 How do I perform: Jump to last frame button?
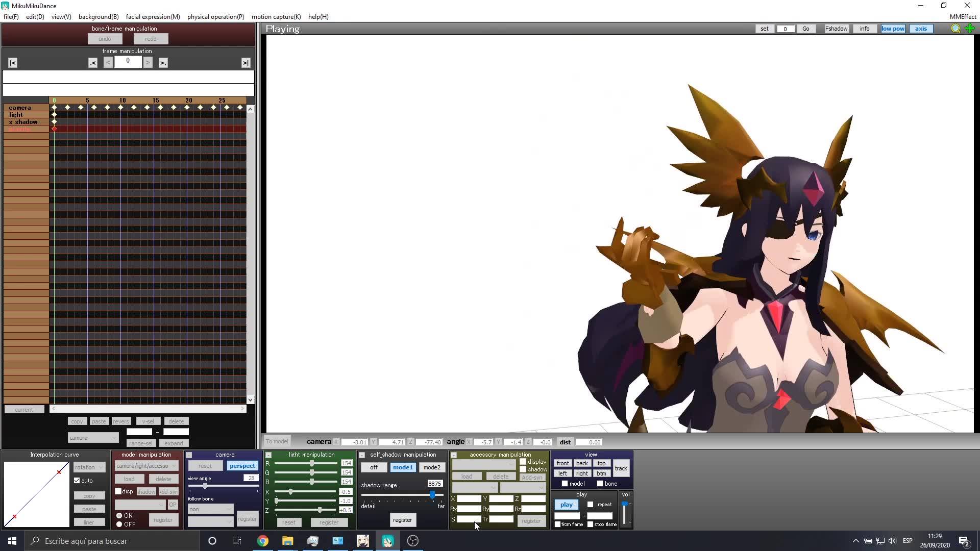pyautogui.click(x=246, y=63)
